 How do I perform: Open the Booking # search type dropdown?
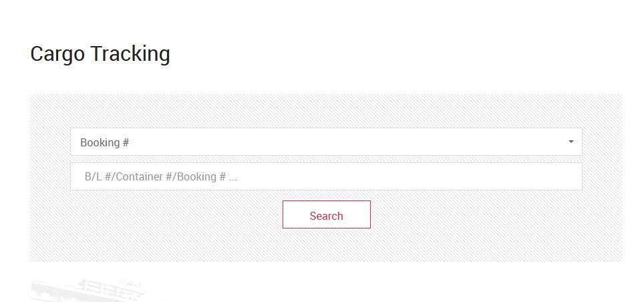tap(326, 142)
